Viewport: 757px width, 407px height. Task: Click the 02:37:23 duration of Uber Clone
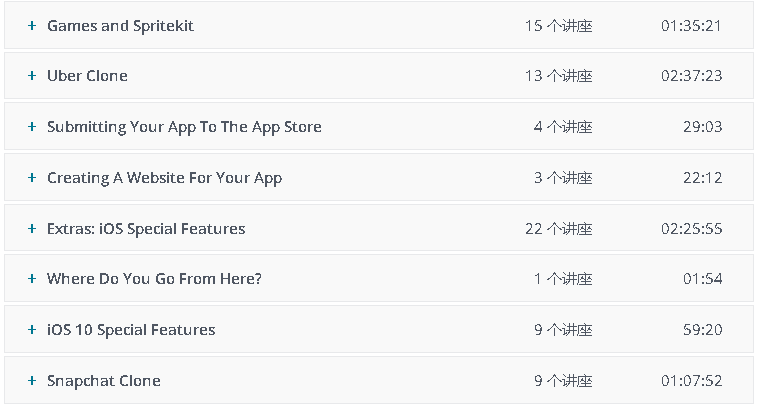pos(691,76)
